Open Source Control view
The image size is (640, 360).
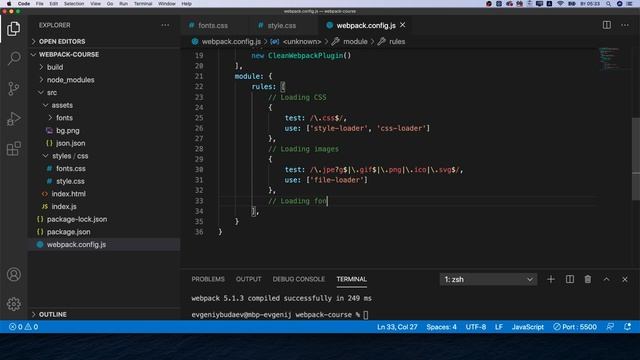point(13,88)
